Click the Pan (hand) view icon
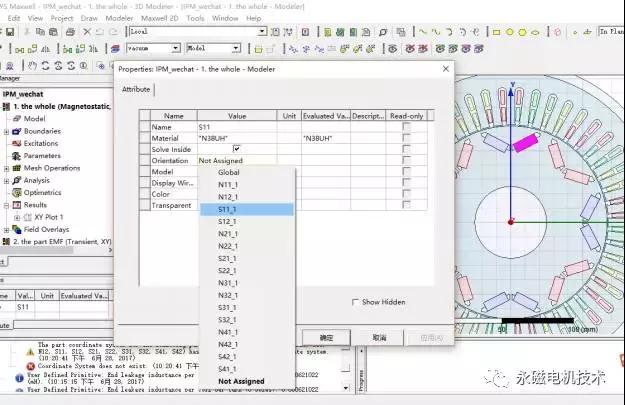The image size is (625, 405). (x=33, y=65)
